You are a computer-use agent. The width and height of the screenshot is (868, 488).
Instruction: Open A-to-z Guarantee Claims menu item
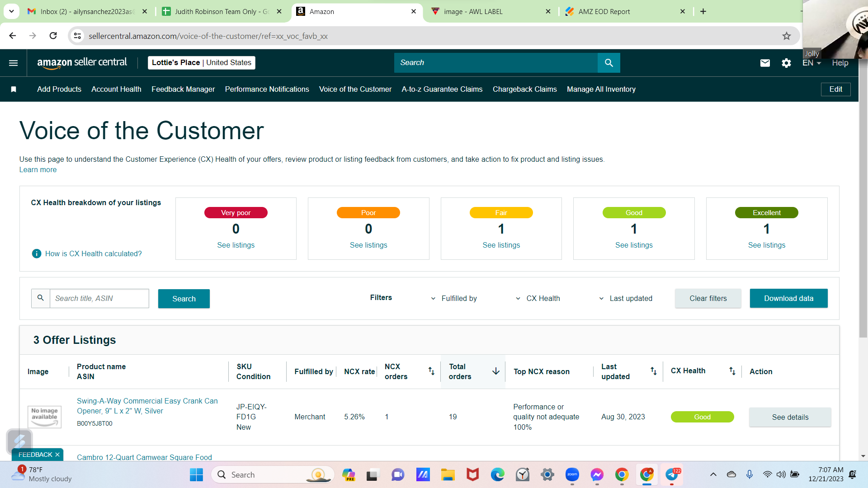[442, 89]
